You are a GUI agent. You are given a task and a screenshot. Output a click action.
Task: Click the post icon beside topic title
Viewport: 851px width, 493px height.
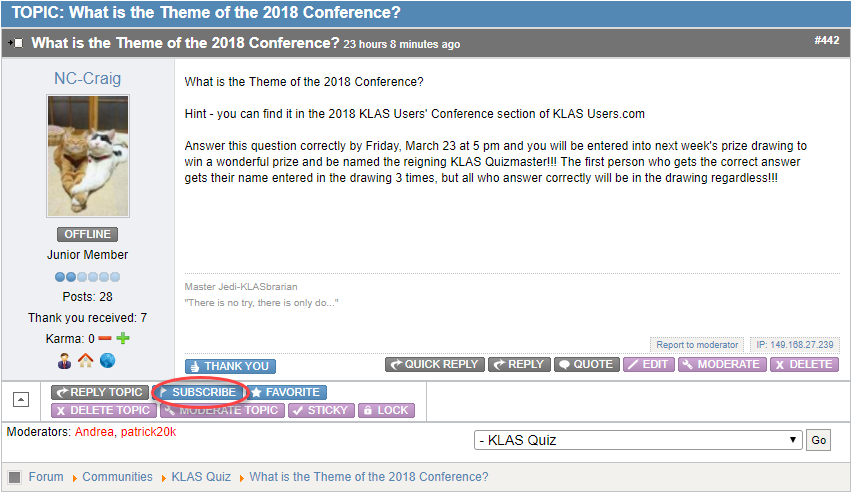16,43
